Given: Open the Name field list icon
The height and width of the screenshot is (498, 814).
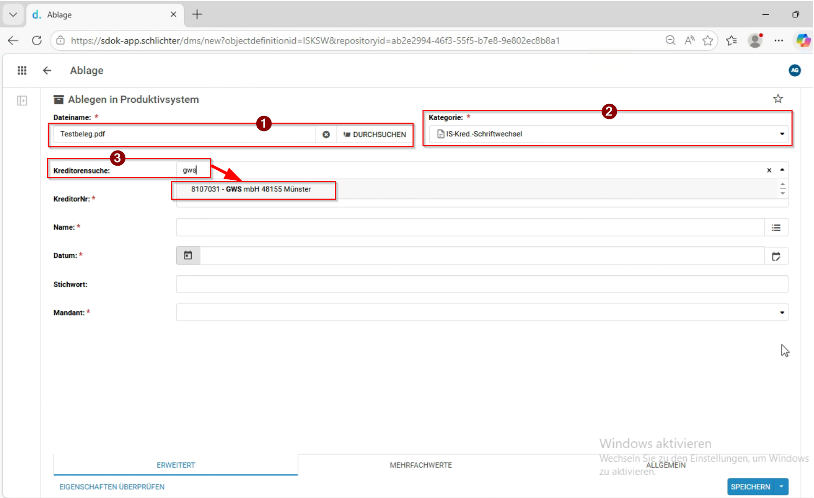Looking at the screenshot, I should [776, 227].
